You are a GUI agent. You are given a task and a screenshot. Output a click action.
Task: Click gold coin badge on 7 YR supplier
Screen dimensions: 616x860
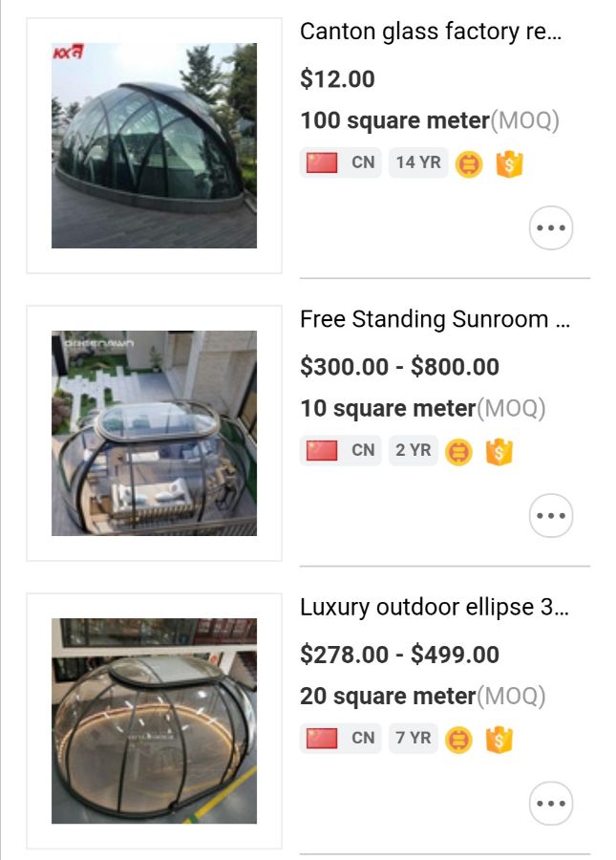pos(459,740)
